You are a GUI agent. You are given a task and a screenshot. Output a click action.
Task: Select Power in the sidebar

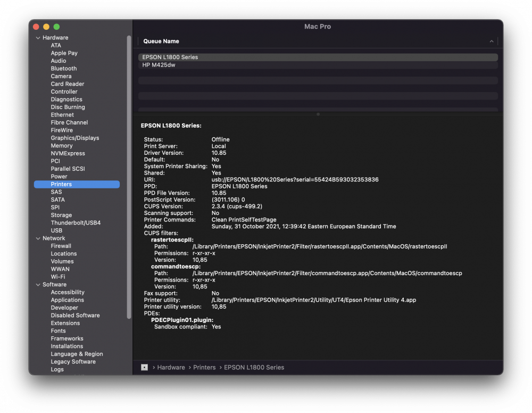pyautogui.click(x=59, y=177)
